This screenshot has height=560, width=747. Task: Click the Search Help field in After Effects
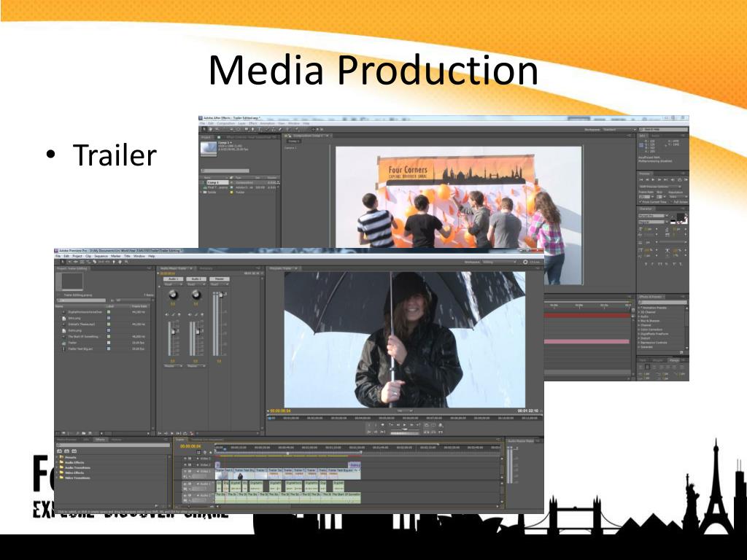[665, 130]
